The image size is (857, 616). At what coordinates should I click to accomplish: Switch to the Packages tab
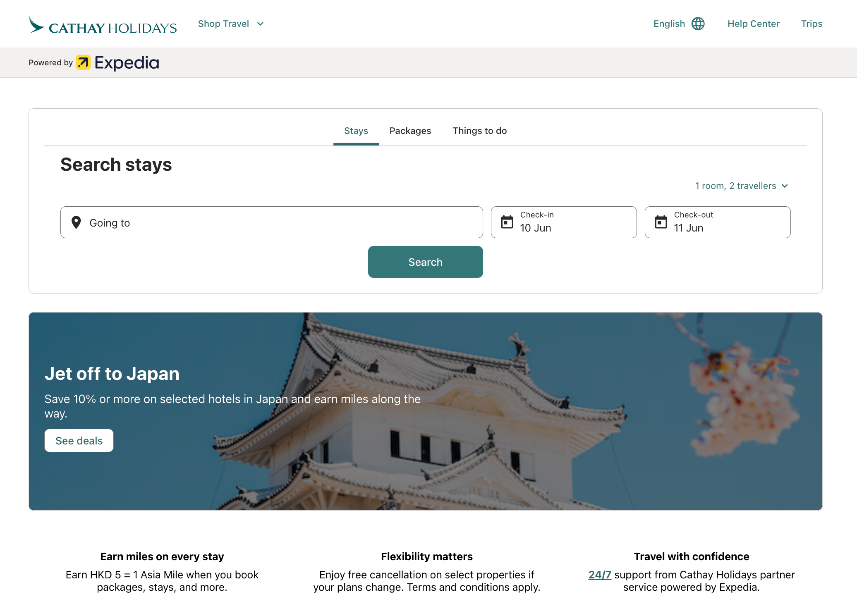410,131
